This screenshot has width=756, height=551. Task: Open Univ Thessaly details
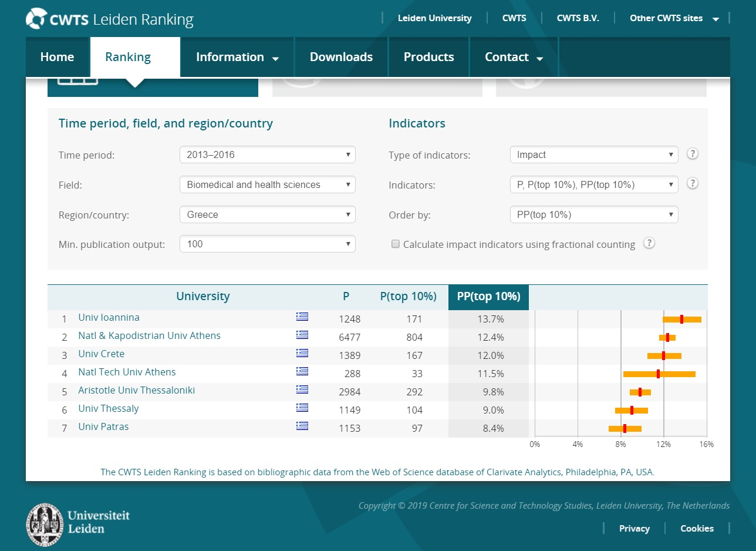[x=108, y=408]
